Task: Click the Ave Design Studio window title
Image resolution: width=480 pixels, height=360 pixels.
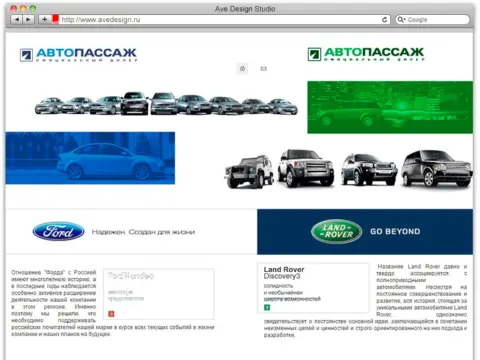Action: [x=245, y=9]
